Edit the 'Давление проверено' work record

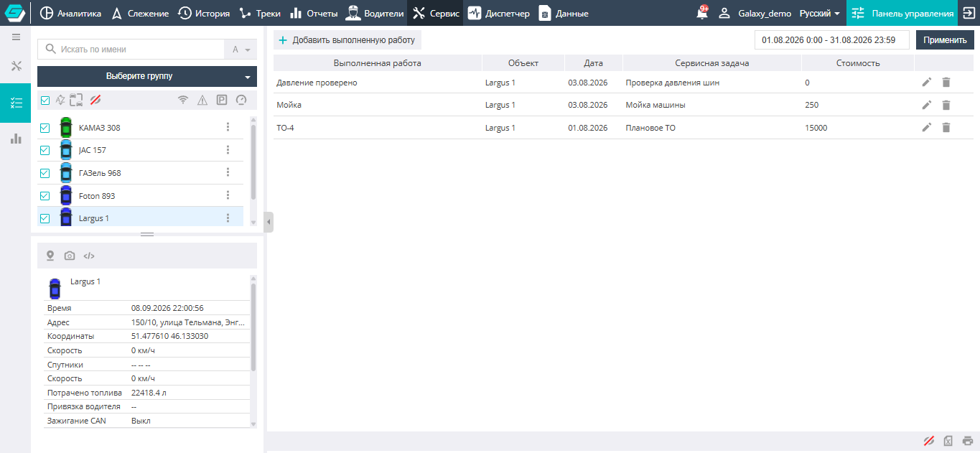click(x=927, y=83)
